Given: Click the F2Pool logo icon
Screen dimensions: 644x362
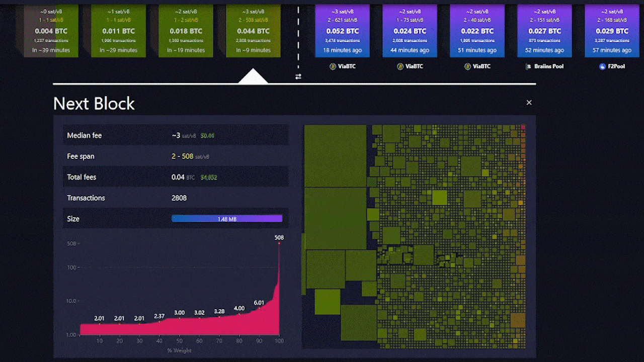Looking at the screenshot, I should coord(602,66).
